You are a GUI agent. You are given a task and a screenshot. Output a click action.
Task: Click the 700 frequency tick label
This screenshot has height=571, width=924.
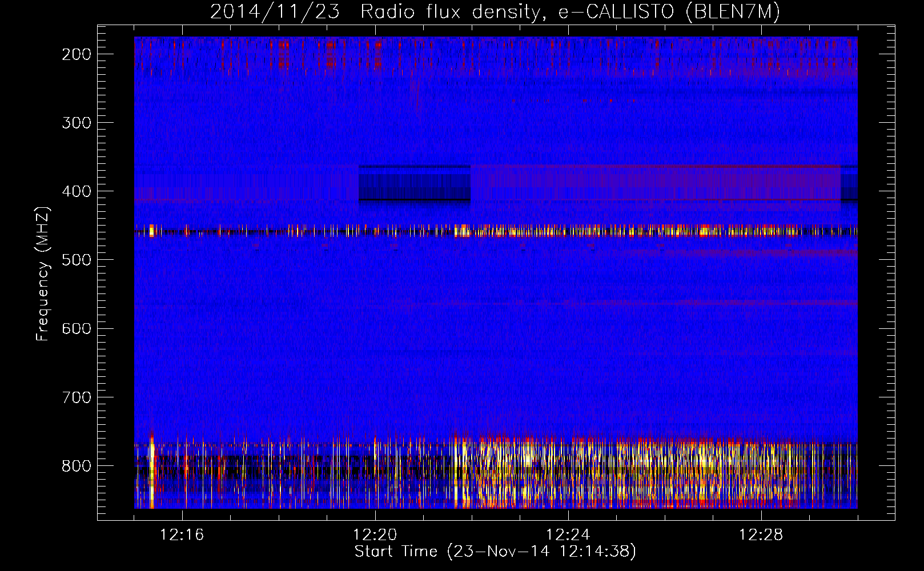coord(77,397)
